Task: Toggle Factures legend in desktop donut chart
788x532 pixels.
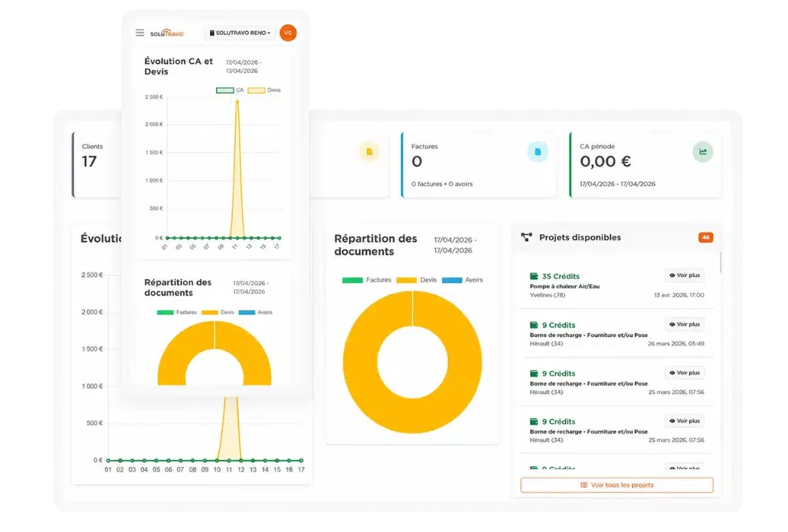Action: tap(366, 280)
